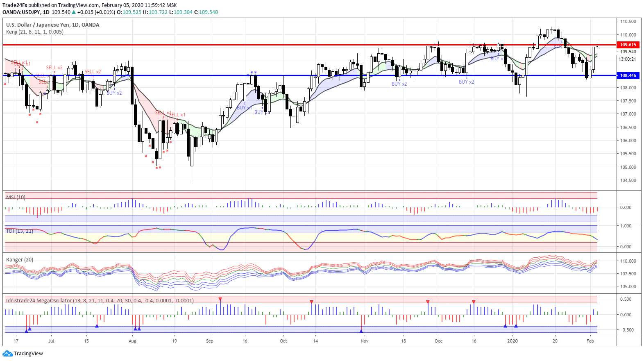This screenshot has width=644, height=361.
Task: Click the high value H:109.722
Action: click(x=155, y=12)
